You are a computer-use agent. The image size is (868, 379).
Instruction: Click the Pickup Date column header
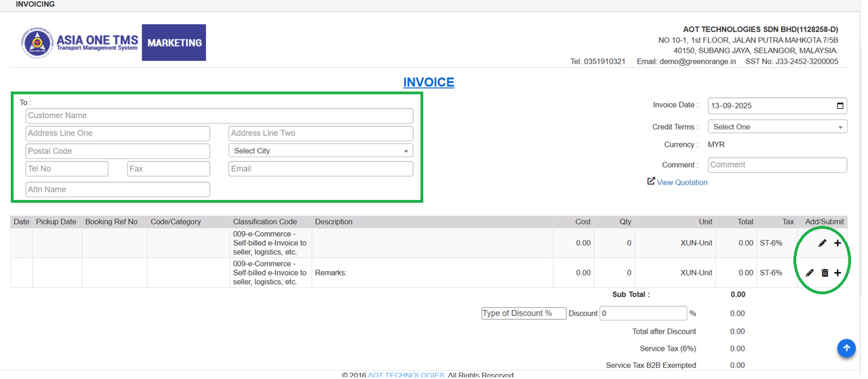click(56, 222)
